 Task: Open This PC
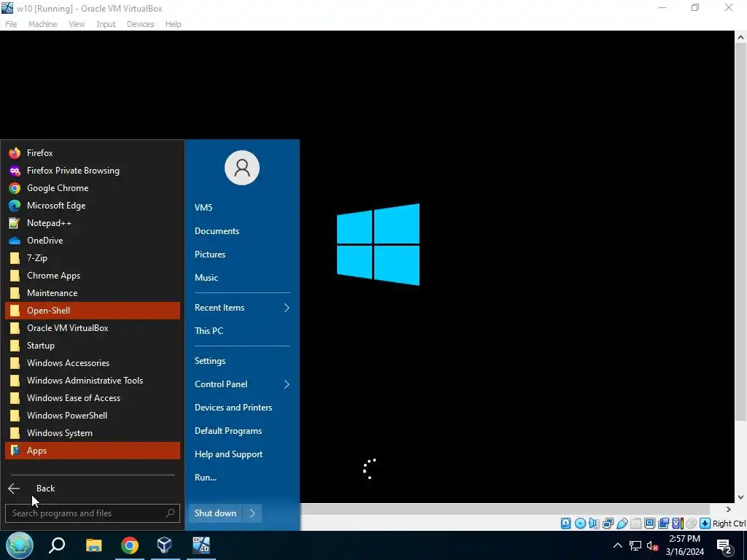click(242, 331)
